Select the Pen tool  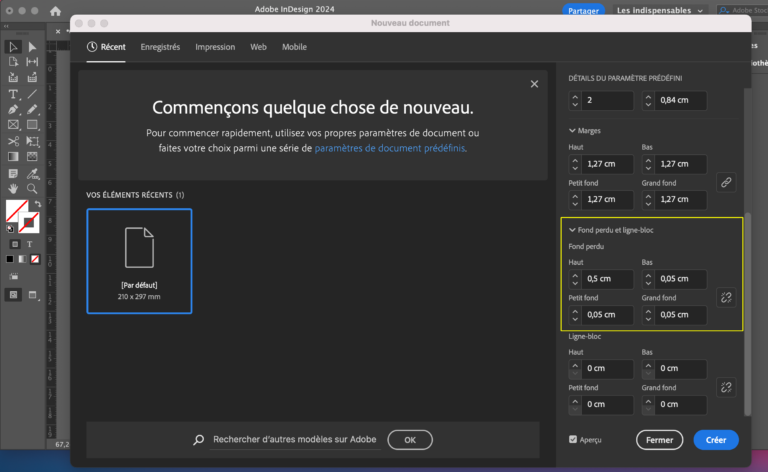click(13, 110)
